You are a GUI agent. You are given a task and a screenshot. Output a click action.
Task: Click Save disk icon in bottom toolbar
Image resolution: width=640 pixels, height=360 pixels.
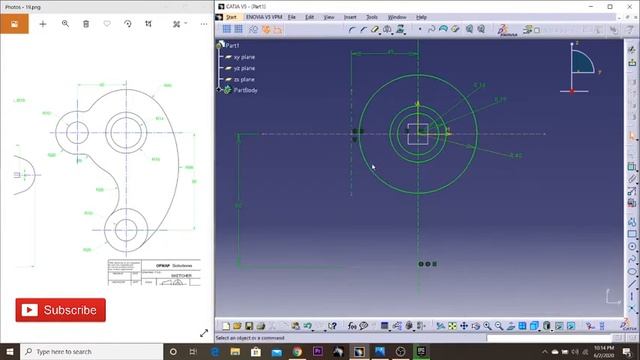pyautogui.click(x=249, y=326)
